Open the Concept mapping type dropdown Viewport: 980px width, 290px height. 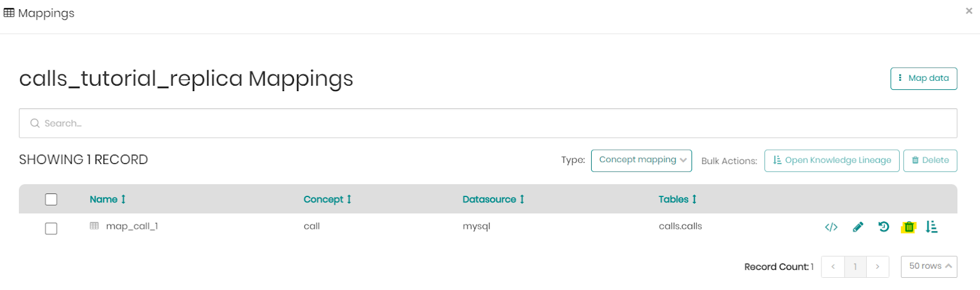click(641, 160)
